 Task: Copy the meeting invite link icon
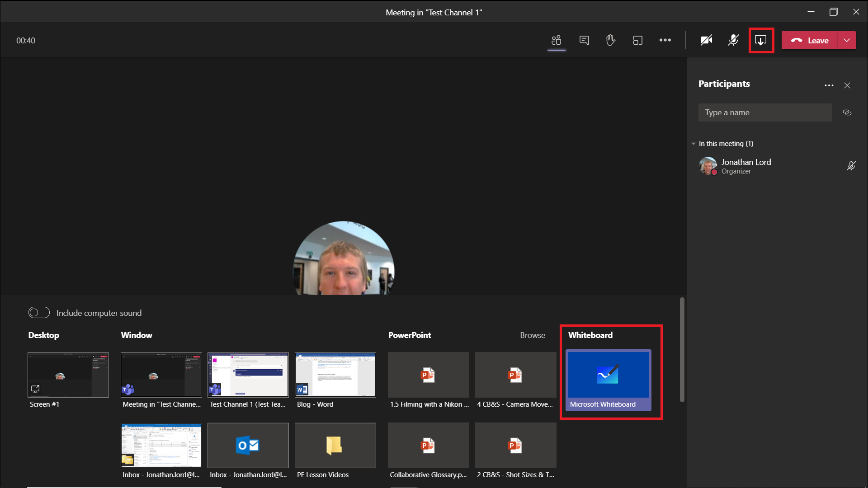(847, 113)
